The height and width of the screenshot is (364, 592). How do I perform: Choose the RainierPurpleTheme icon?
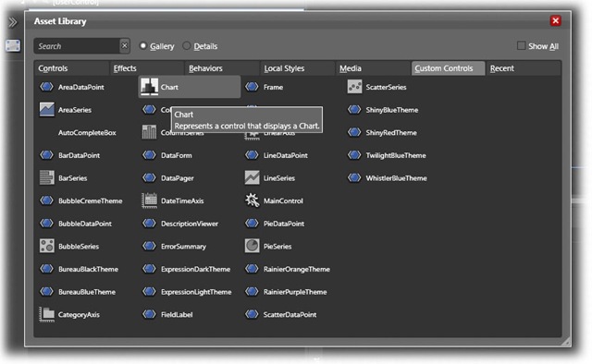(x=252, y=292)
